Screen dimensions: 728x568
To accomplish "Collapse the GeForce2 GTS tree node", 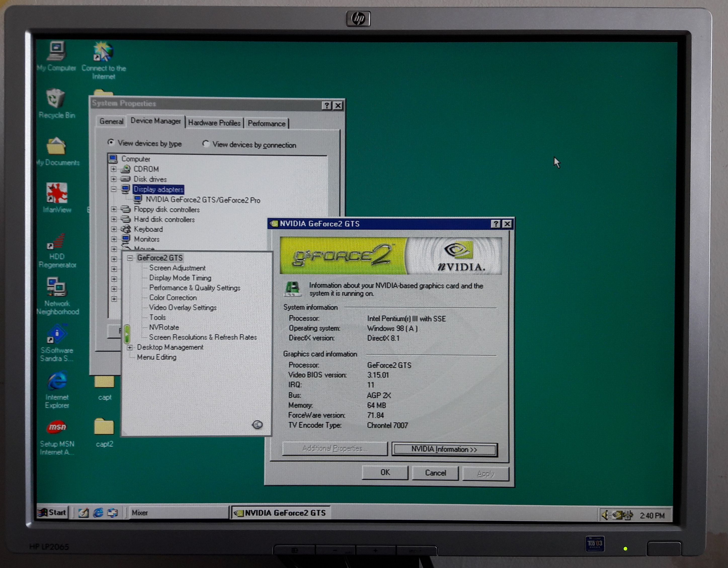I will [130, 258].
